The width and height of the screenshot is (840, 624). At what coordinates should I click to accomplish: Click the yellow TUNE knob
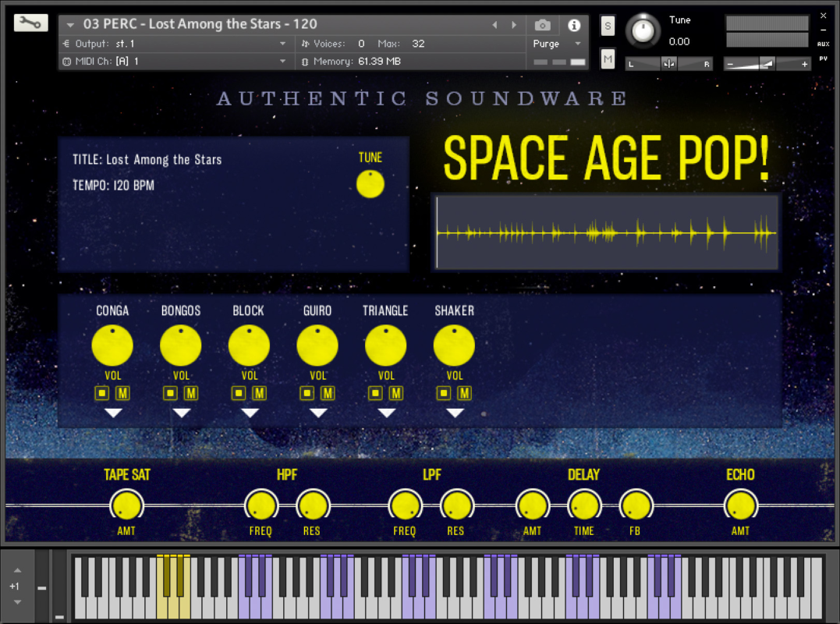(x=370, y=184)
